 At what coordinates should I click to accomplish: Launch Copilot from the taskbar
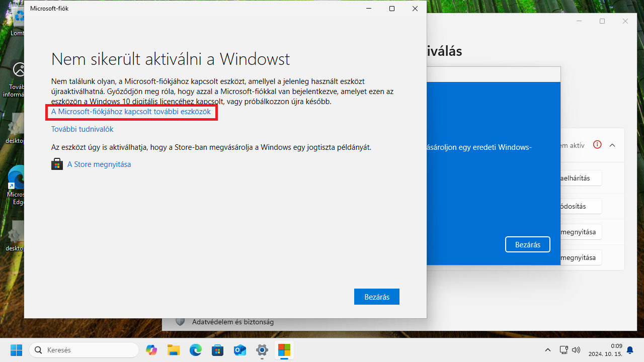point(151,349)
